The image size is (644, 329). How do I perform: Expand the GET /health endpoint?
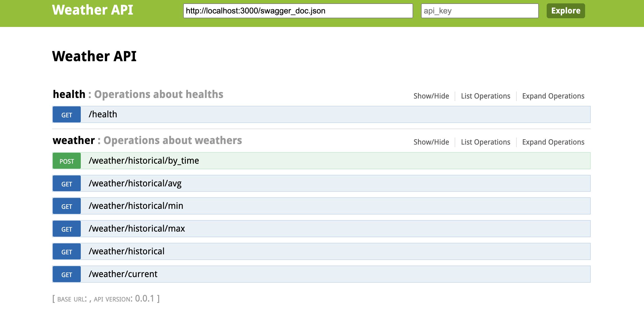coord(103,115)
